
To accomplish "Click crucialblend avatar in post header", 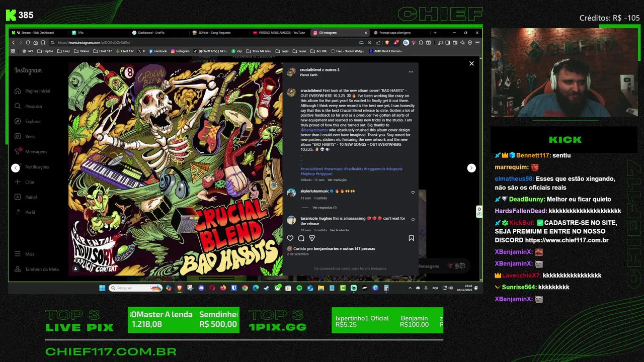I will [x=291, y=72].
